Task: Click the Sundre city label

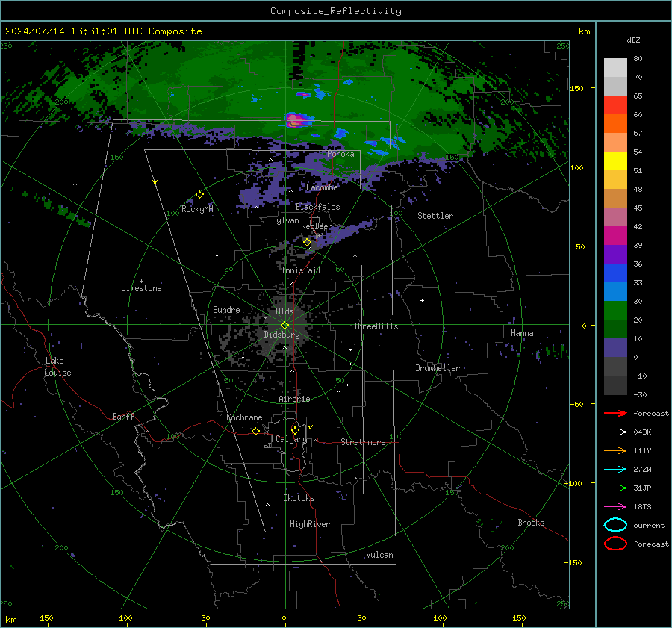Action: point(226,309)
